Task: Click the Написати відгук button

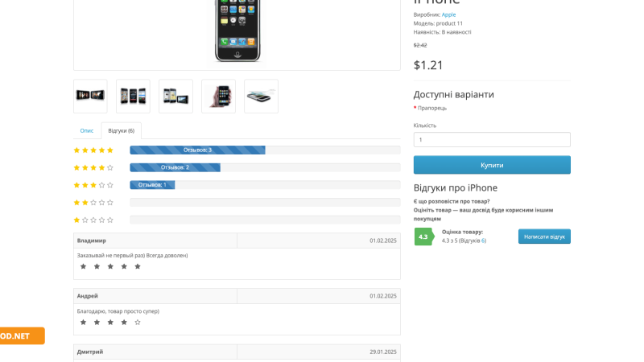Action: (544, 237)
